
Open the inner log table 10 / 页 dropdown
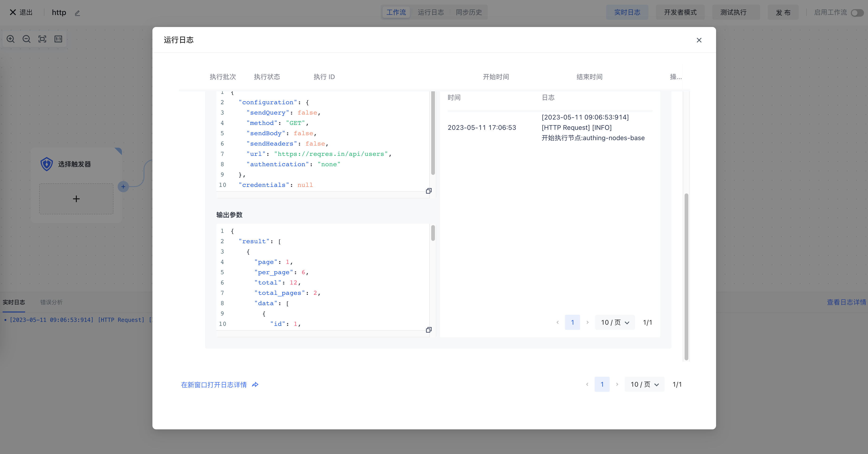tap(615, 322)
